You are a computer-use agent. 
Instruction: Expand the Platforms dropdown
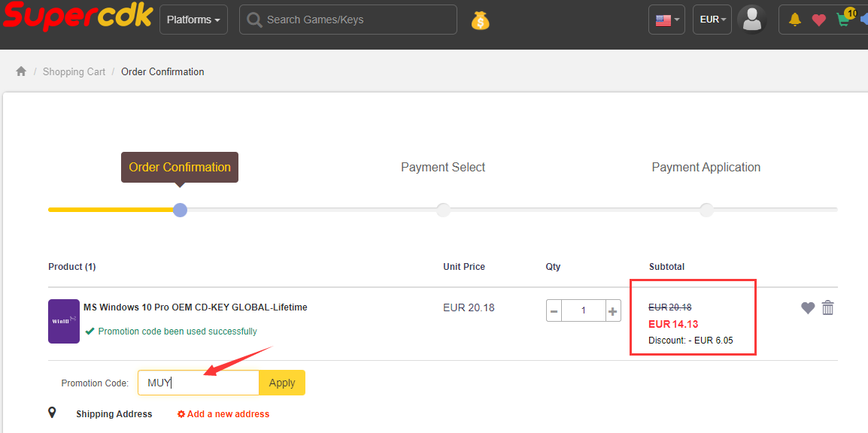tap(193, 20)
